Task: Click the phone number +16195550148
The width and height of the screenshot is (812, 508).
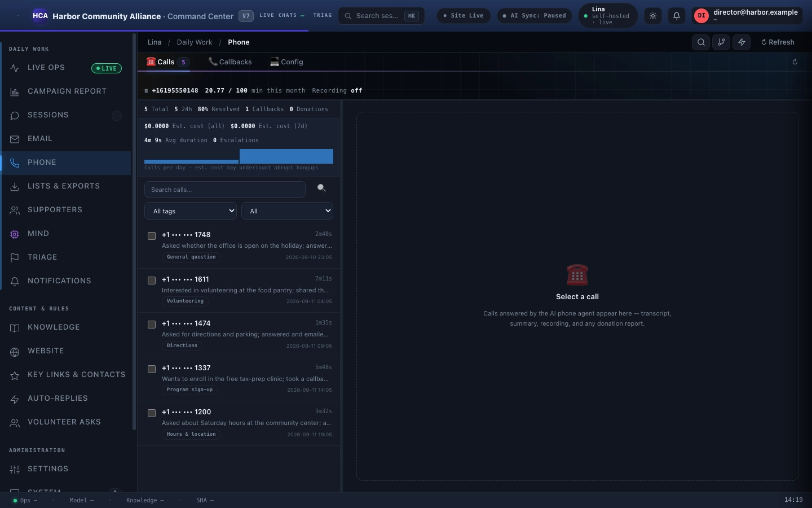Action: pyautogui.click(x=175, y=90)
